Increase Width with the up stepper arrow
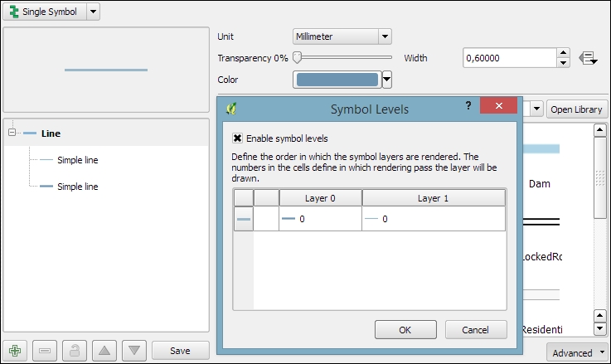The image size is (611, 364). pyautogui.click(x=563, y=53)
